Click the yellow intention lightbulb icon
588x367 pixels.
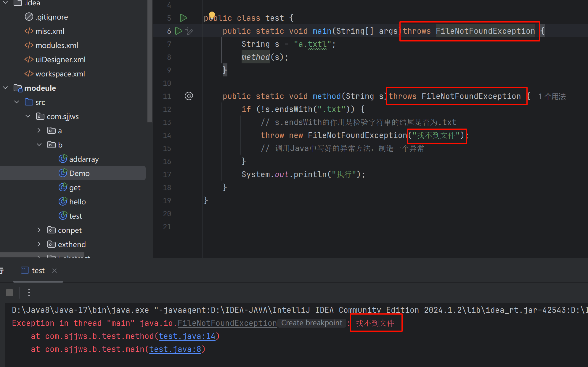pos(212,15)
